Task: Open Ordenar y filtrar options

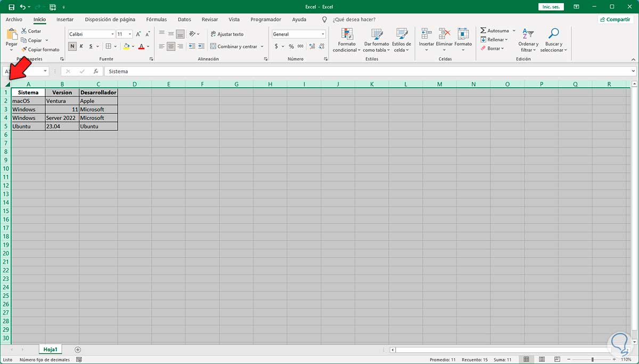Action: tap(528, 40)
